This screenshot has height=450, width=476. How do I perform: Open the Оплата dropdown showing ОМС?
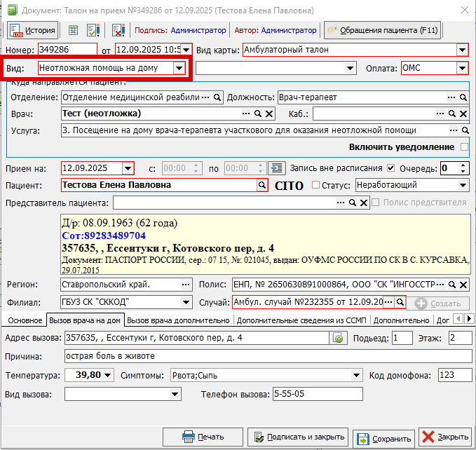pos(462,68)
